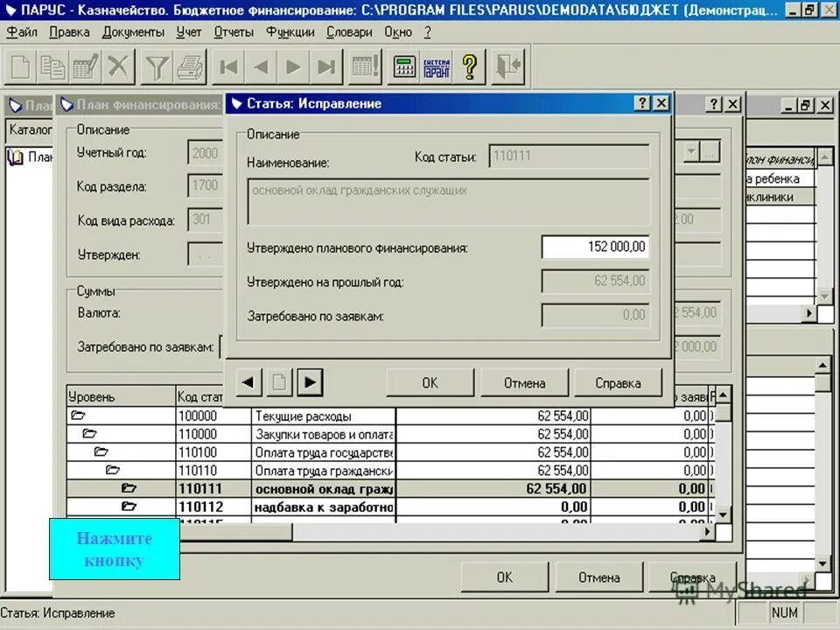Viewport: 840px width, 630px height.
Task: Go to previous record toolbar arrow
Action: point(262,67)
